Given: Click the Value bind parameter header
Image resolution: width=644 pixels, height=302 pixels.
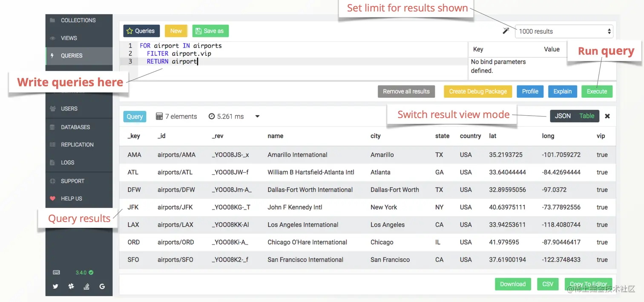Looking at the screenshot, I should tap(552, 49).
